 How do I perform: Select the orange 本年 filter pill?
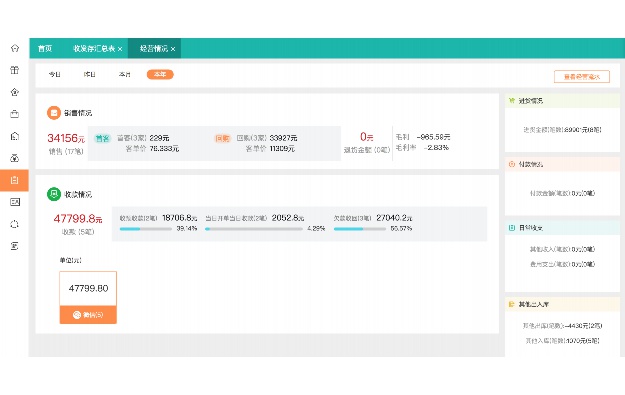tap(160, 75)
